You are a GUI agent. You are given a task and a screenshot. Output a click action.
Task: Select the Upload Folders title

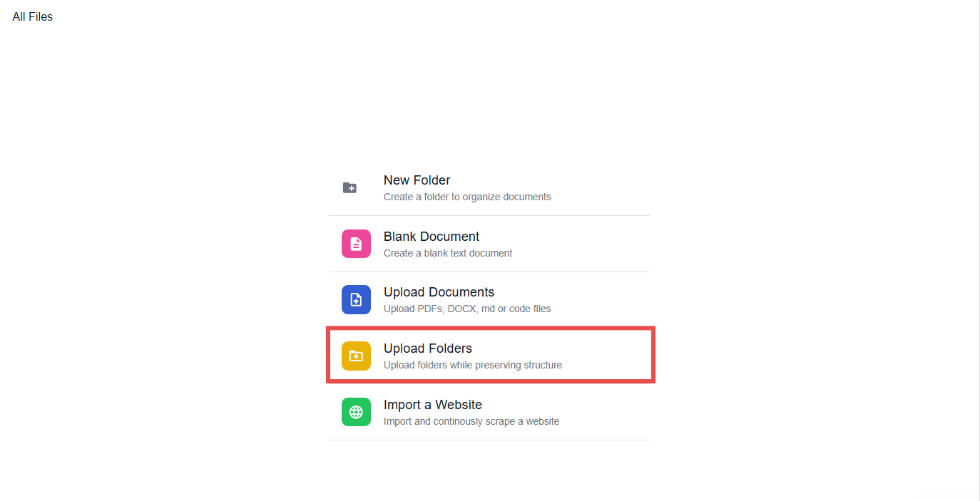pyautogui.click(x=428, y=348)
